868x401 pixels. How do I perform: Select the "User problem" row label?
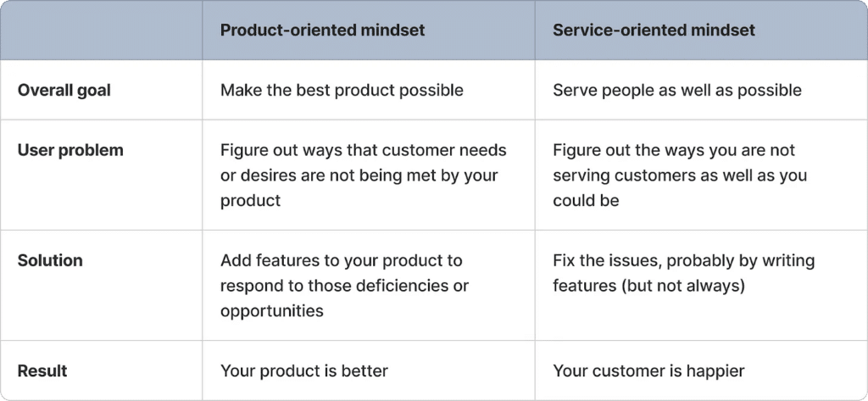pos(70,150)
